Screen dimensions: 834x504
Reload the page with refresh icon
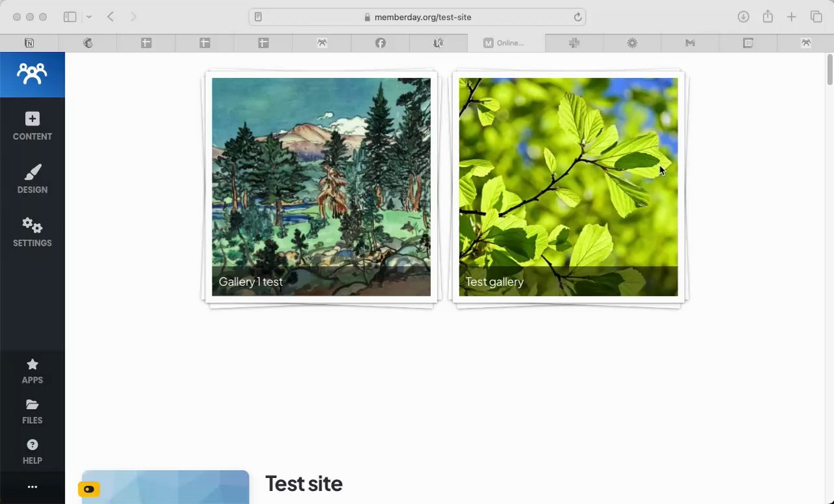coord(577,17)
